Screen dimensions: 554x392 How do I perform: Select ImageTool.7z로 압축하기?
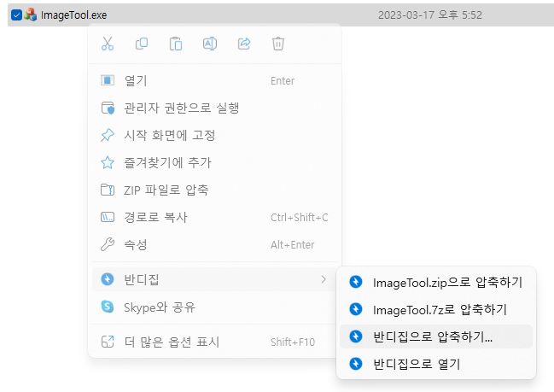click(x=436, y=309)
